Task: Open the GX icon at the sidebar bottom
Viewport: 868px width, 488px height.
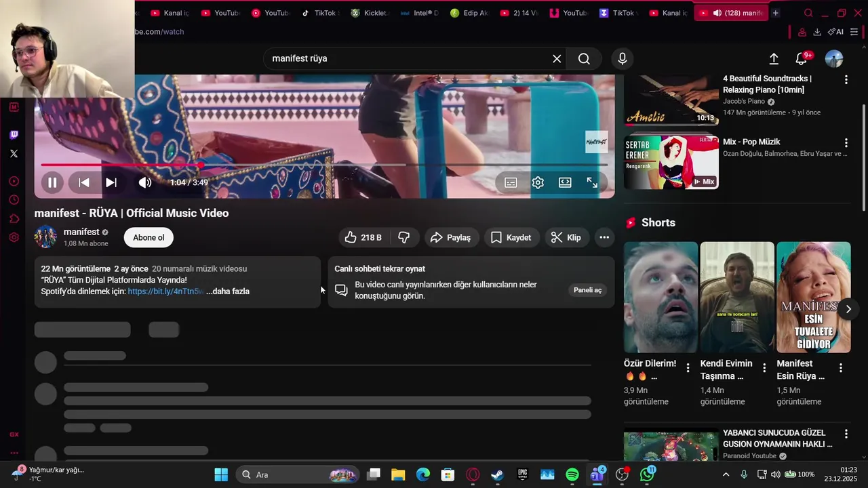Action: pos(14,434)
